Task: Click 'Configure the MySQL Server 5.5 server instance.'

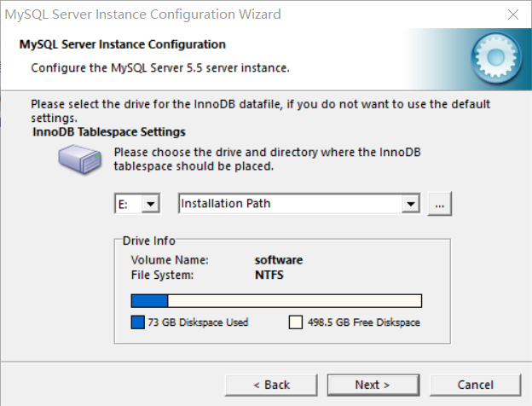Action: click(x=160, y=68)
